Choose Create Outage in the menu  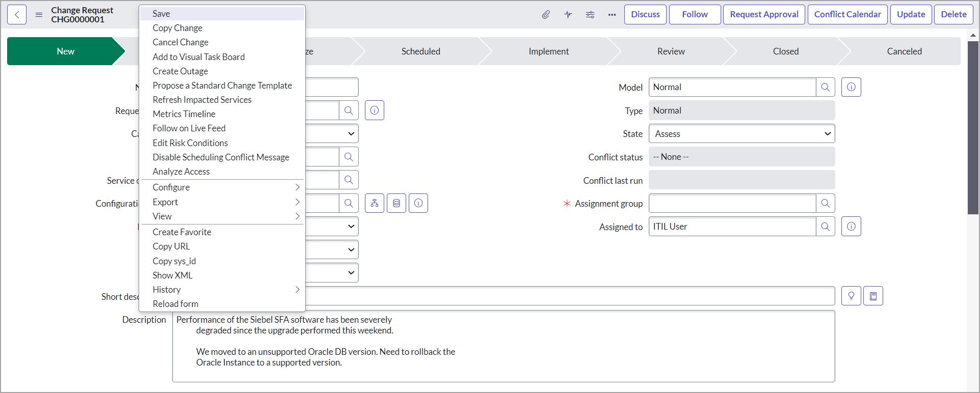coord(180,71)
